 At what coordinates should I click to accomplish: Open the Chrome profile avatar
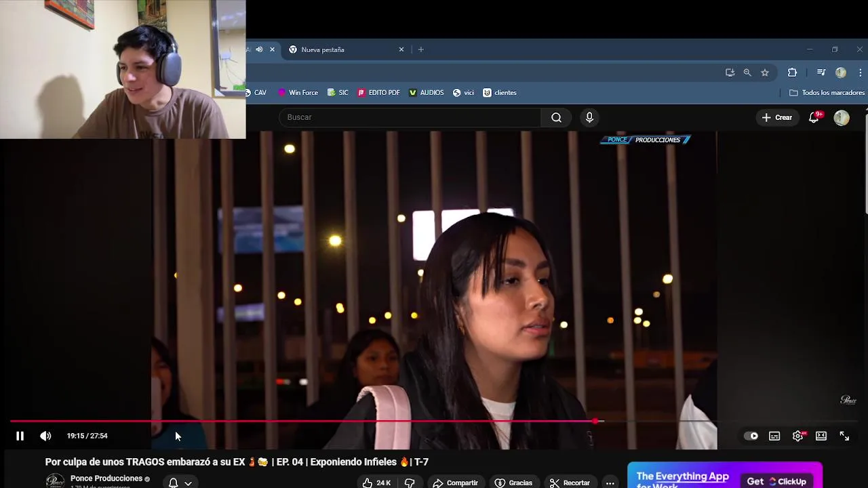841,73
